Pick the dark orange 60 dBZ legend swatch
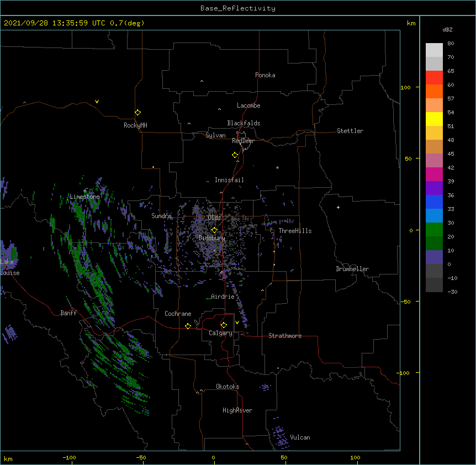This screenshot has width=476, height=465. tap(434, 91)
